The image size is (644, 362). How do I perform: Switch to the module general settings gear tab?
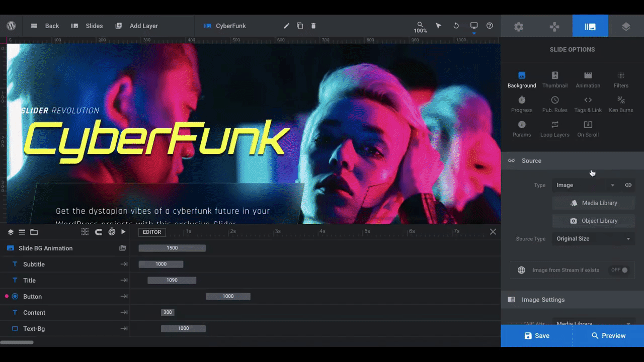(x=519, y=27)
